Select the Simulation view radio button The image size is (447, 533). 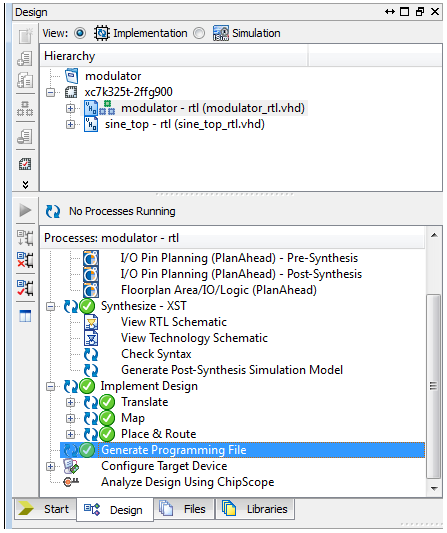click(199, 33)
